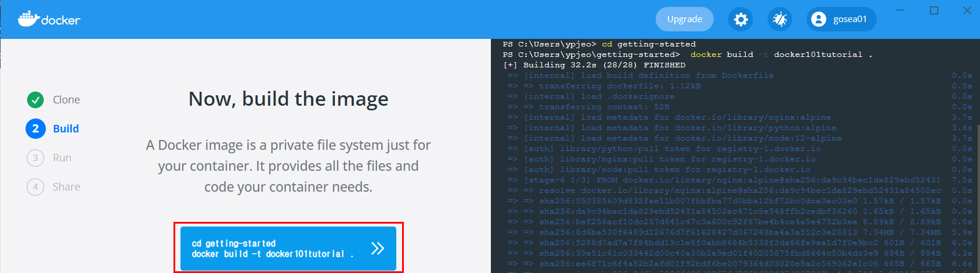Click the 'transferring dockerfile: 1.12kB' line
Screen dimensions: 980x273
740,86
